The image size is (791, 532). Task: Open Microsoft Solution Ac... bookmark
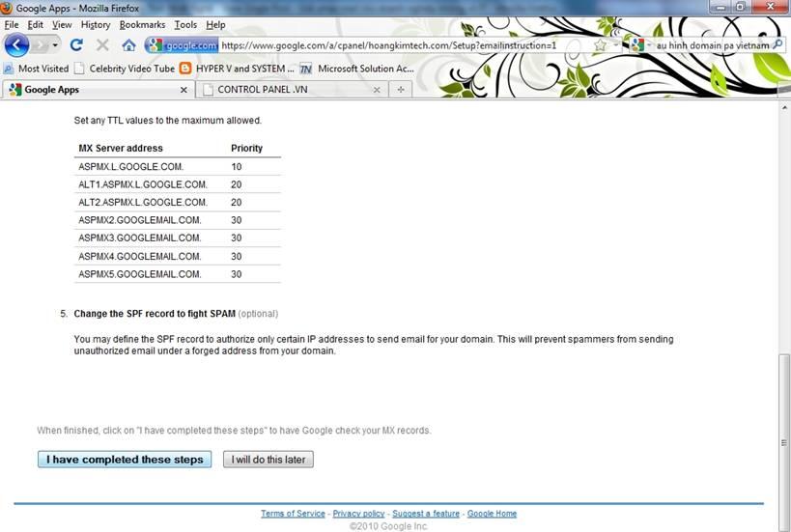coord(357,69)
